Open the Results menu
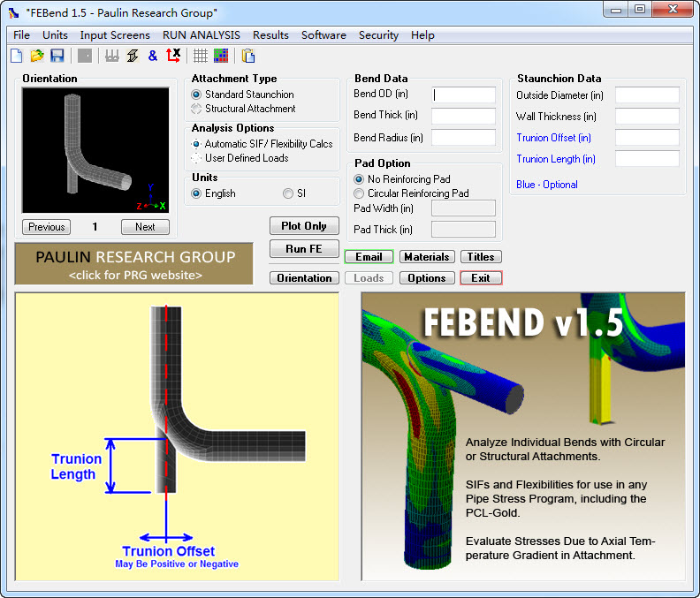The height and width of the screenshot is (598, 700). coord(270,35)
